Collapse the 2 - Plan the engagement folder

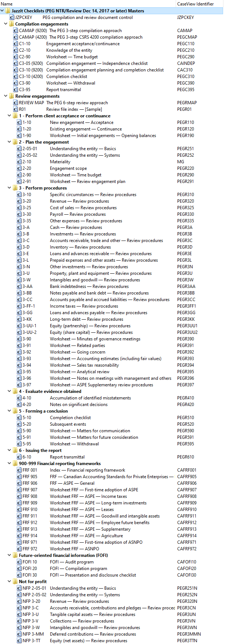tap(9, 142)
